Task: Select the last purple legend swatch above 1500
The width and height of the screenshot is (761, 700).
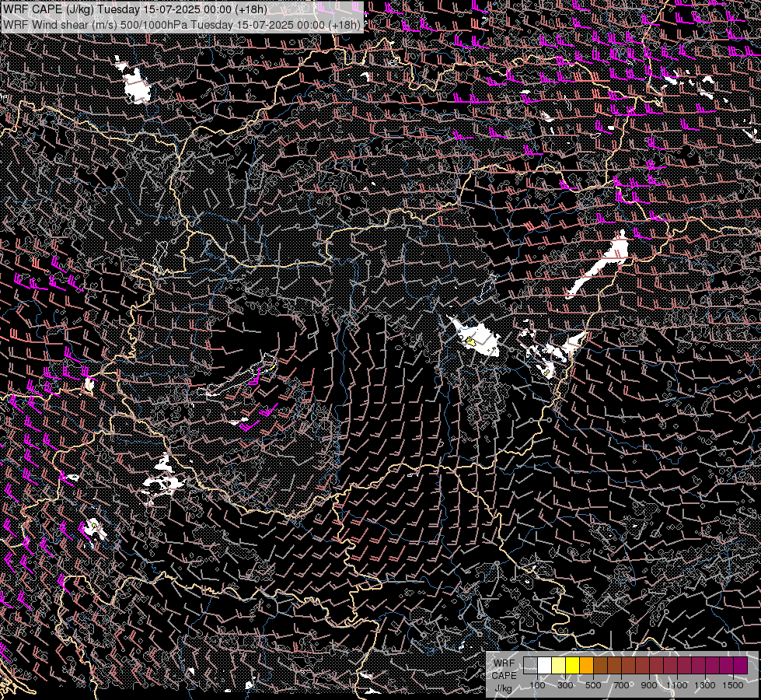Action: 740,665
